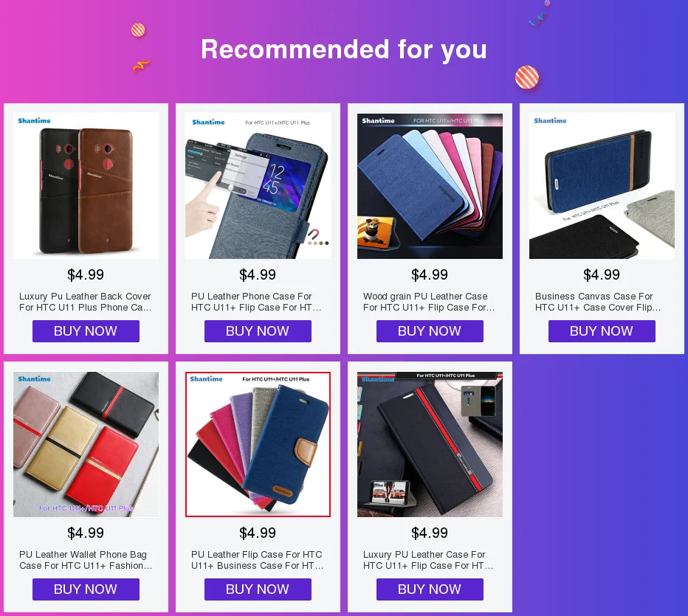Click BUY NOW for PU Leather Wallet Phone Bag
The image size is (688, 616).
(x=86, y=589)
